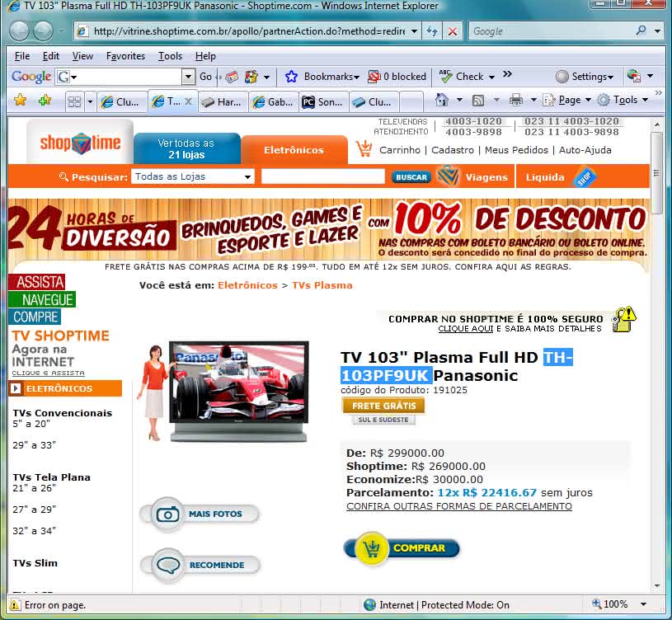Click the MAIS FOTOS button
Image resolution: width=672 pixels, height=620 pixels.
[200, 514]
